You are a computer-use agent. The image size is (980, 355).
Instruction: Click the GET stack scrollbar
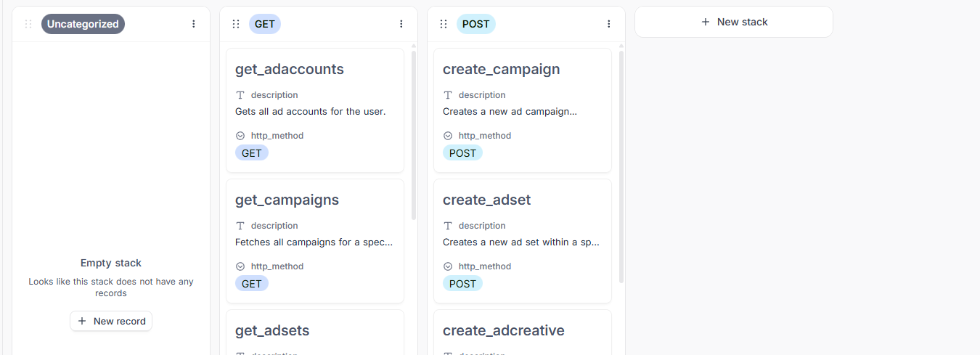pyautogui.click(x=414, y=134)
